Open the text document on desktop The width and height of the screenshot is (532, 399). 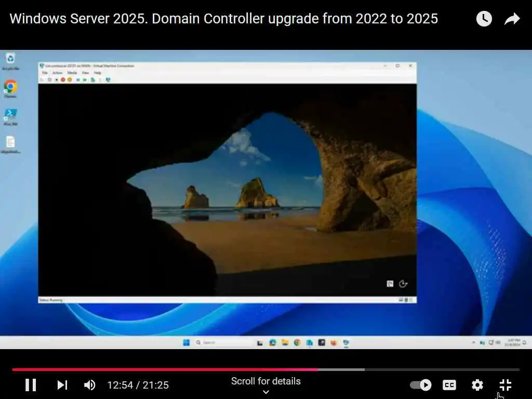(10, 144)
